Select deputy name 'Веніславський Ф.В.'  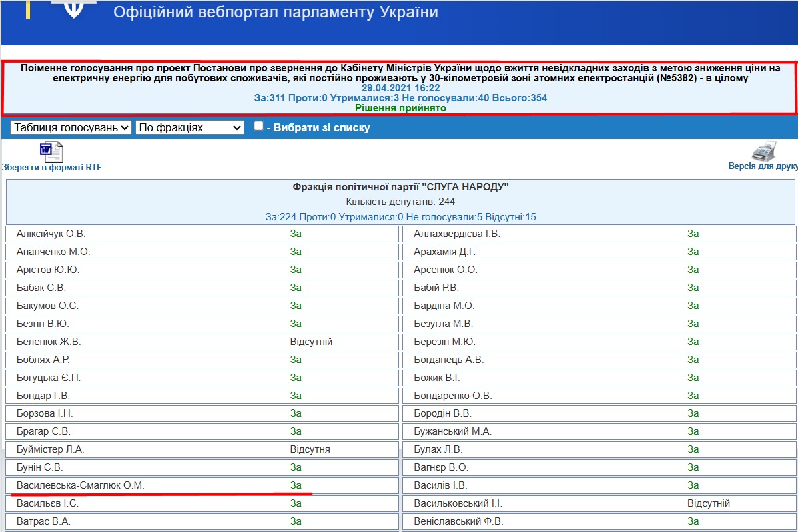458,521
